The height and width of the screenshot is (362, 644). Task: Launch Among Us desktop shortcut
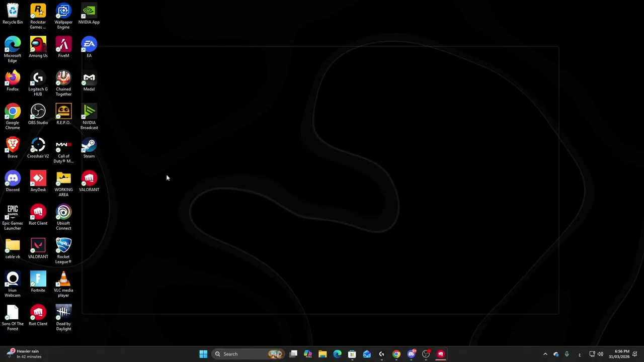[x=38, y=47]
